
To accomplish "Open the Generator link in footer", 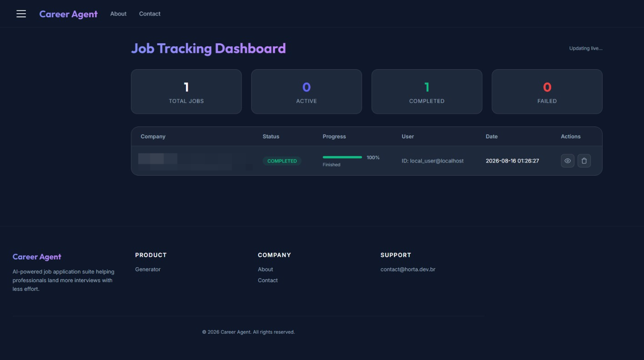I will pos(148,269).
